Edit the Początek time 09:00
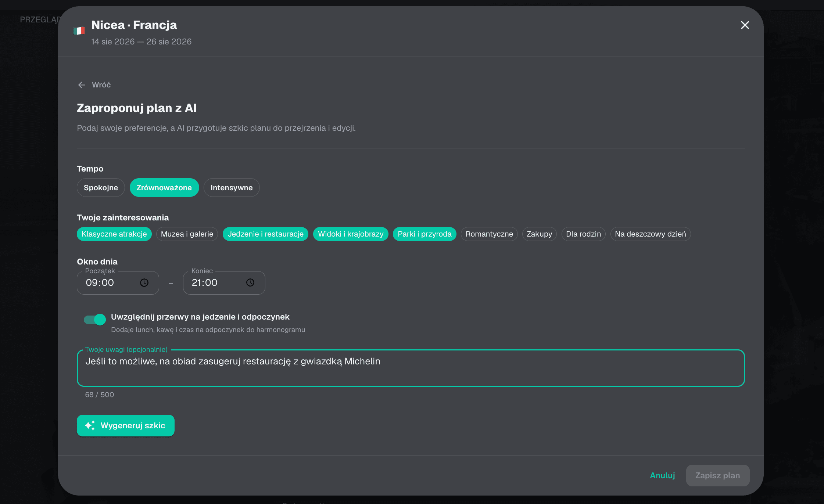This screenshot has width=824, height=504. 100,282
